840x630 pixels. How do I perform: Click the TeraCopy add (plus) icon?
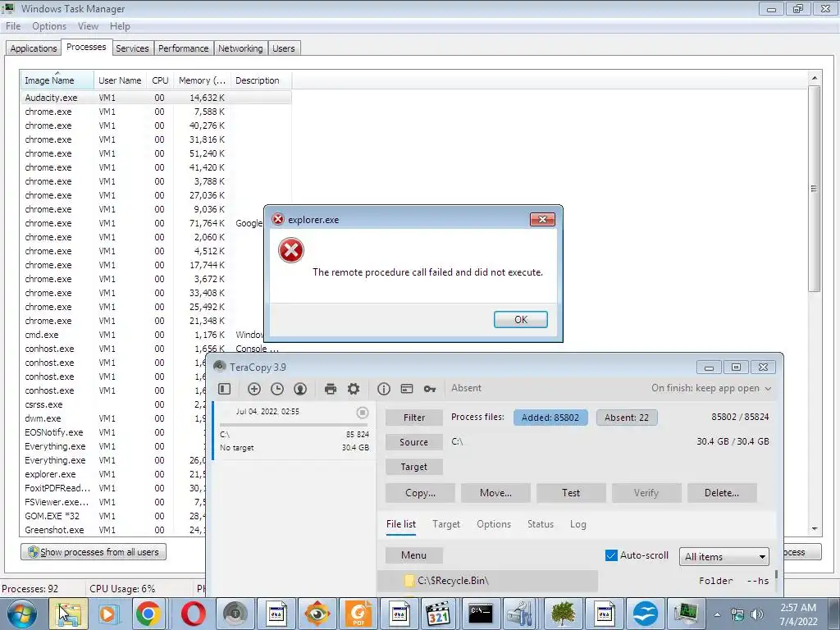(254, 389)
